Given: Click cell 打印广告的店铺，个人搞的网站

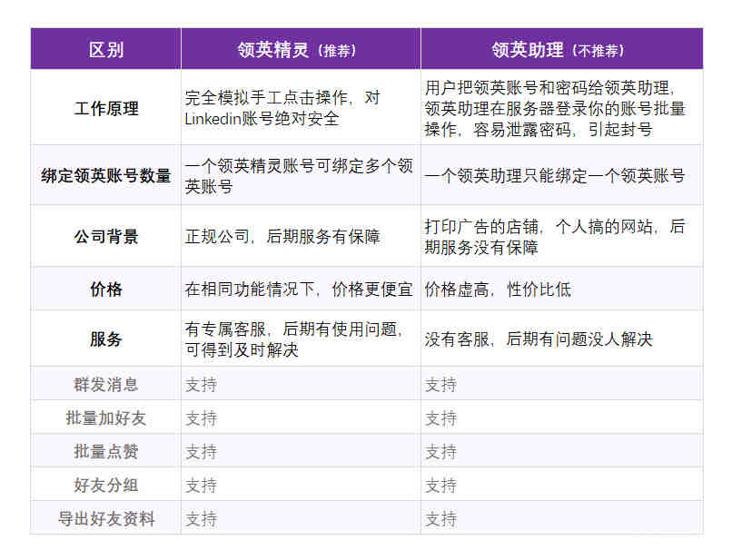Looking at the screenshot, I should coord(561,236).
